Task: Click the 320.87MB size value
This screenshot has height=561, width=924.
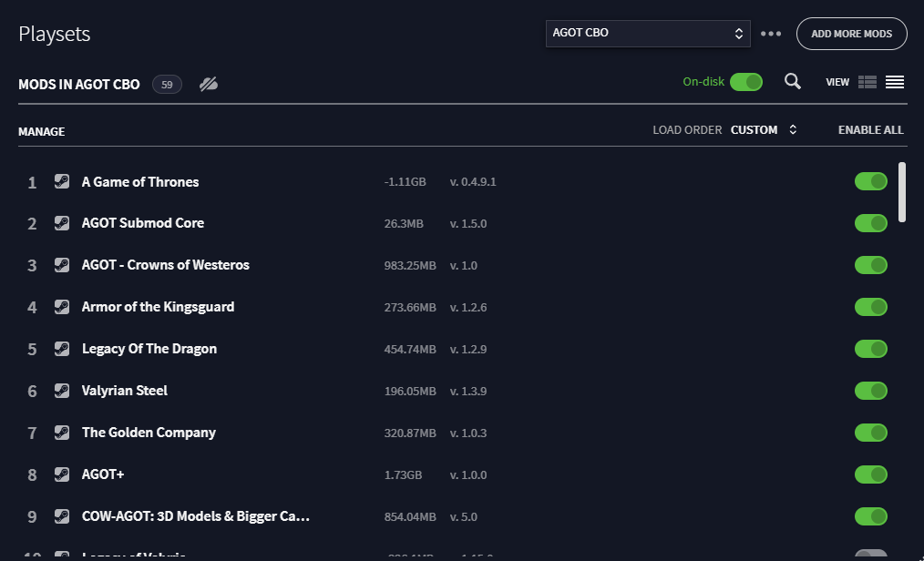Action: pos(410,433)
